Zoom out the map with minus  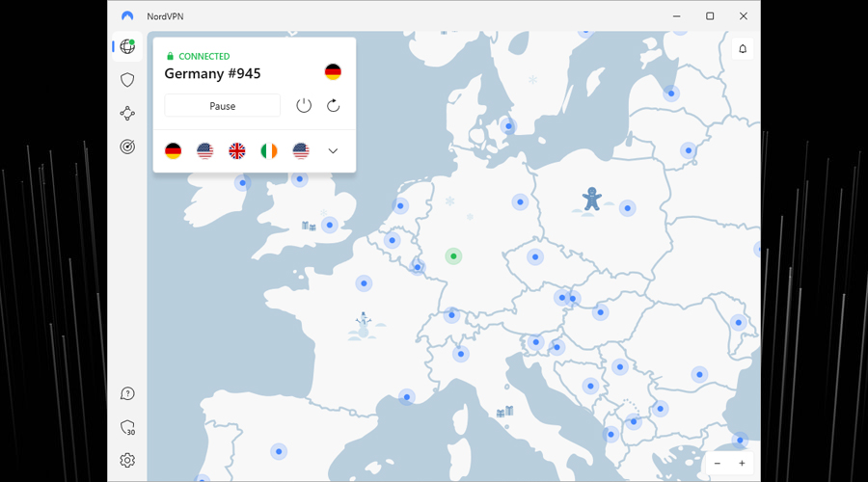718,463
